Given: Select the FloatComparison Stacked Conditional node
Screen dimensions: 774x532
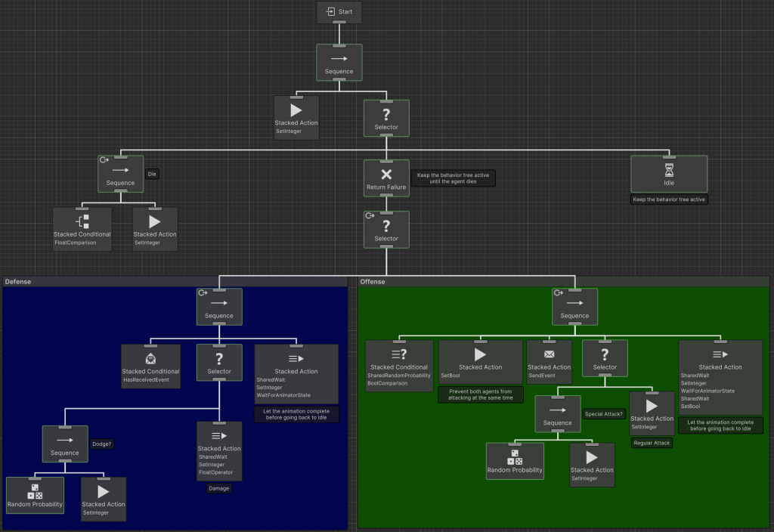Looking at the screenshot, I should coord(82,230).
